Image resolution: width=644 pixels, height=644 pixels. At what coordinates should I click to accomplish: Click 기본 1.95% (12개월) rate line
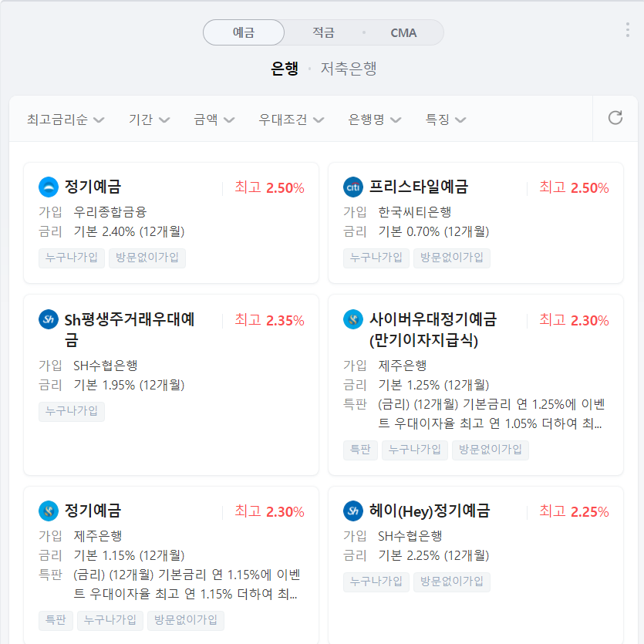[129, 386]
